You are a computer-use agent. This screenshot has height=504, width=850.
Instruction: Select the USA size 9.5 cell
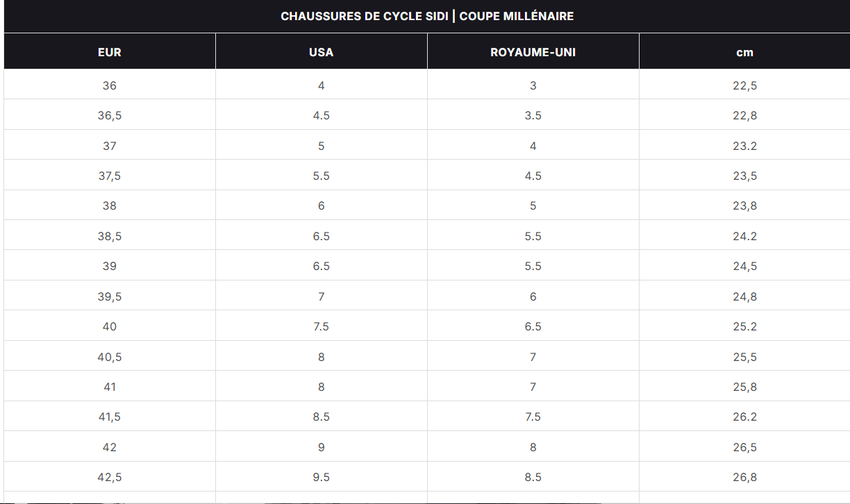pyautogui.click(x=321, y=477)
